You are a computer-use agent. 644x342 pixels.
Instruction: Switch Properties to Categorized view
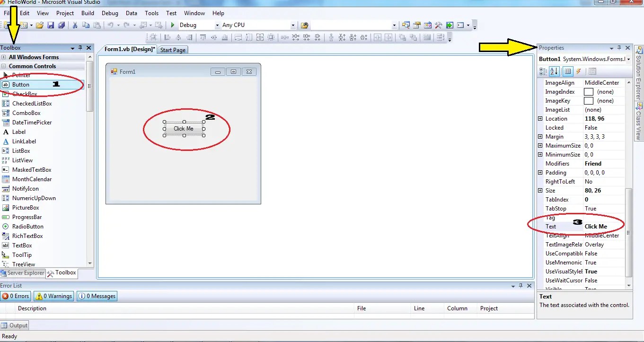pos(544,71)
